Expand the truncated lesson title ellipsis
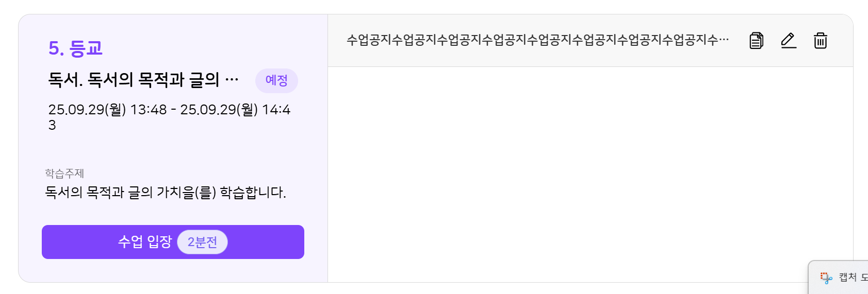 [232, 80]
